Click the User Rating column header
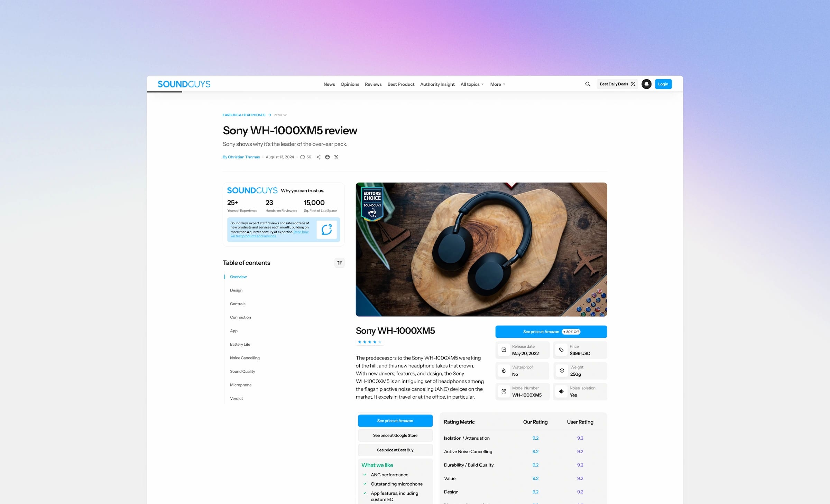 pyautogui.click(x=580, y=422)
